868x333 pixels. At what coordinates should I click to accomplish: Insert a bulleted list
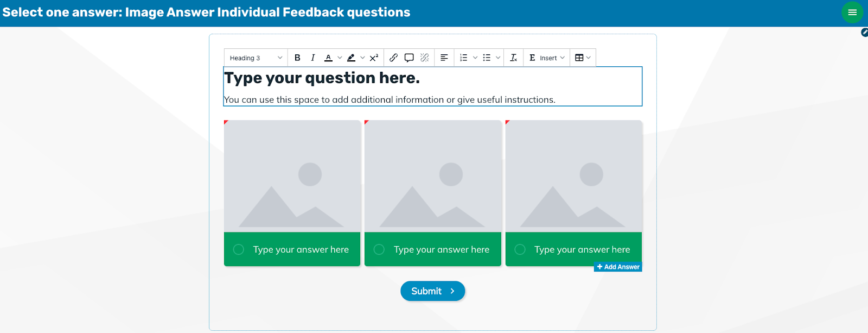[487, 58]
